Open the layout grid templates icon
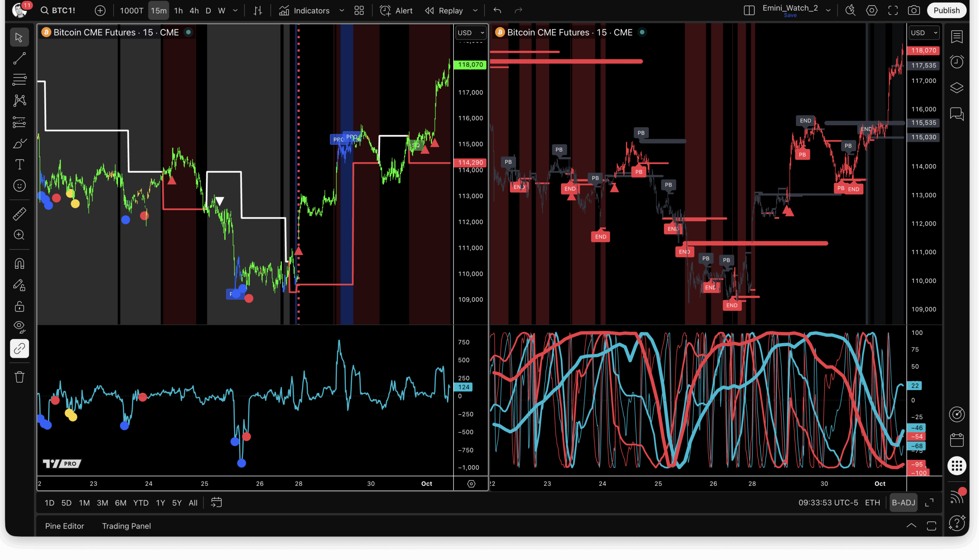 click(359, 10)
